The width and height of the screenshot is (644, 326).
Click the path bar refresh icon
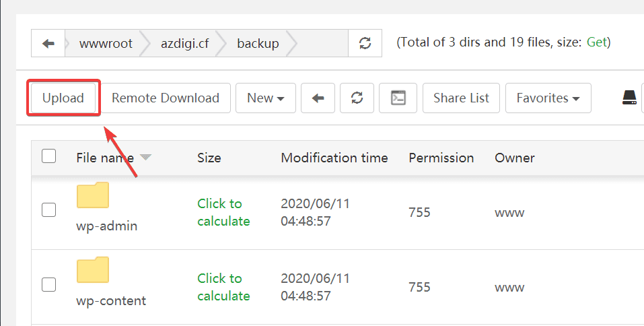pyautogui.click(x=365, y=43)
